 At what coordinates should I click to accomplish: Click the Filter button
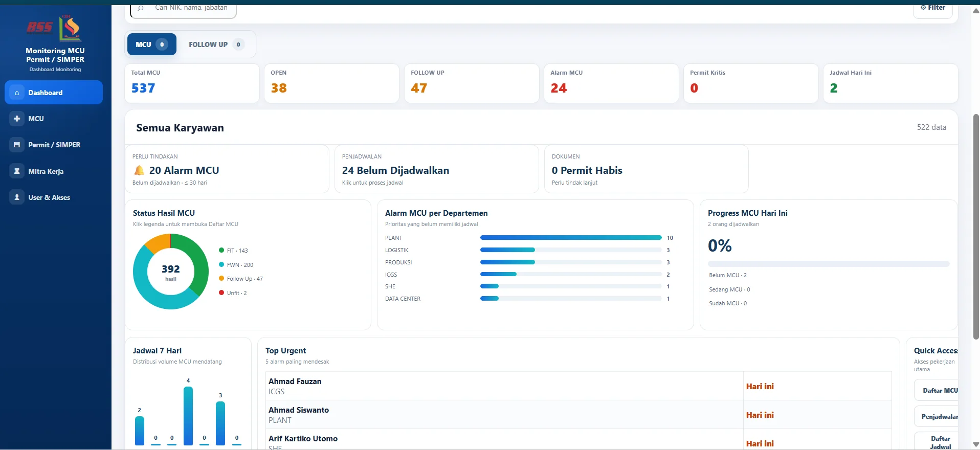pos(933,9)
